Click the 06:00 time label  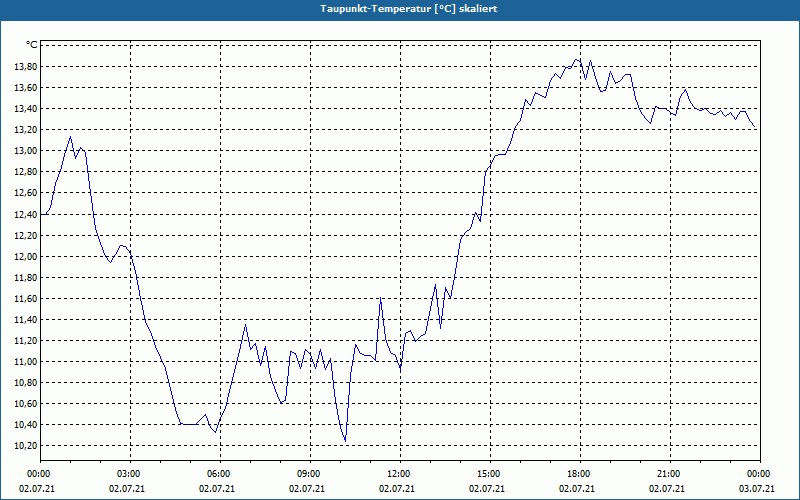tap(219, 473)
